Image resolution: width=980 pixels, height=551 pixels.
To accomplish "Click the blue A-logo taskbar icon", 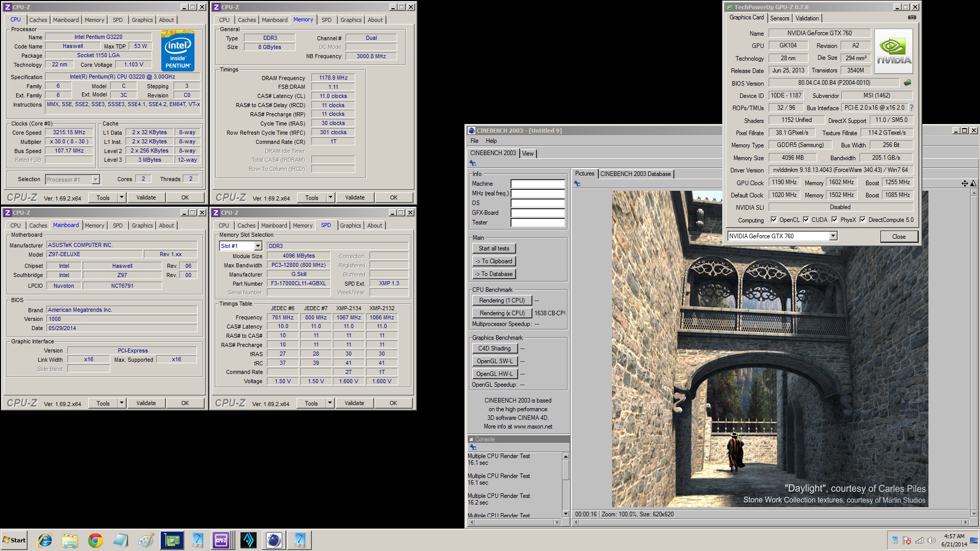I will coord(248,540).
